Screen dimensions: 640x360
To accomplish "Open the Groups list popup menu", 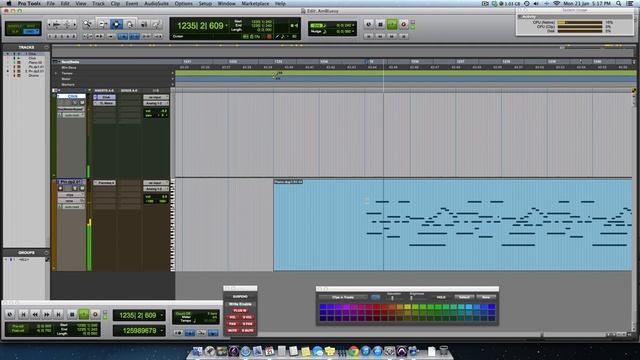I will point(46,253).
